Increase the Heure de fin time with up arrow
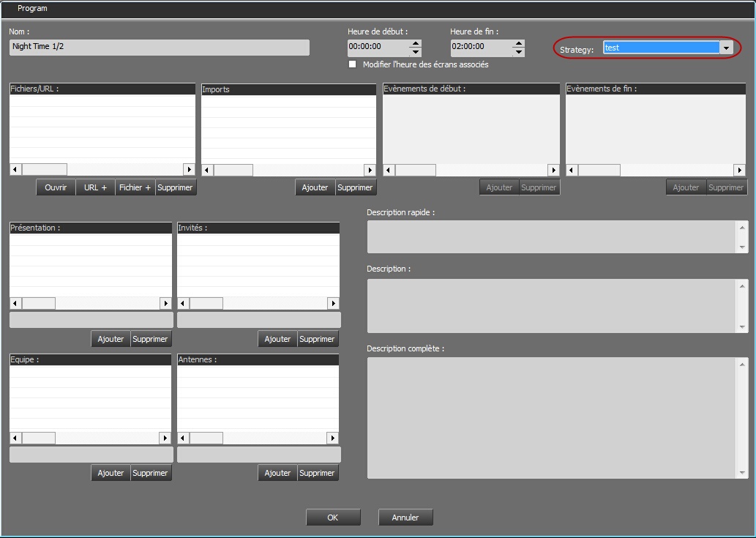 coord(519,43)
